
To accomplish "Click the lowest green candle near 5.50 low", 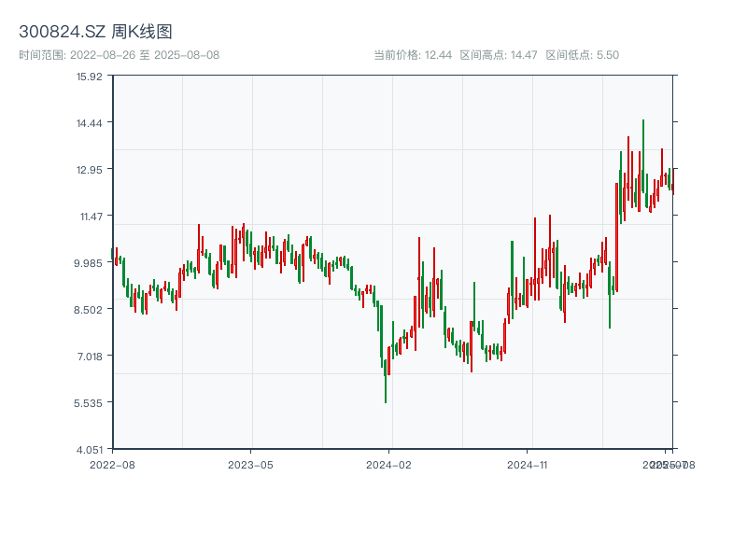I will 386,381.
